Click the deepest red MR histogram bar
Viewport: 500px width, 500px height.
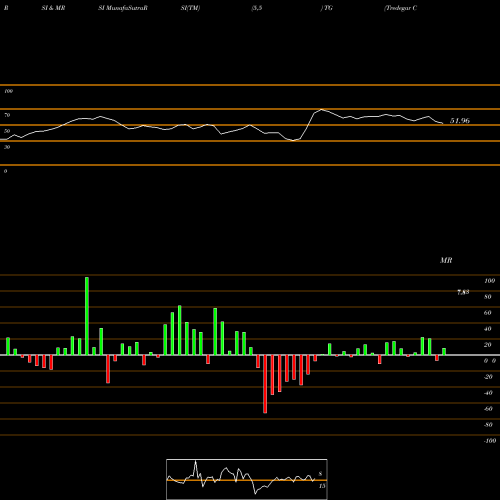(265, 384)
